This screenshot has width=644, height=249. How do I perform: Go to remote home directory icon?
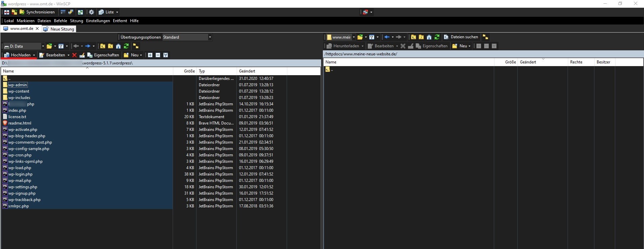tap(429, 37)
